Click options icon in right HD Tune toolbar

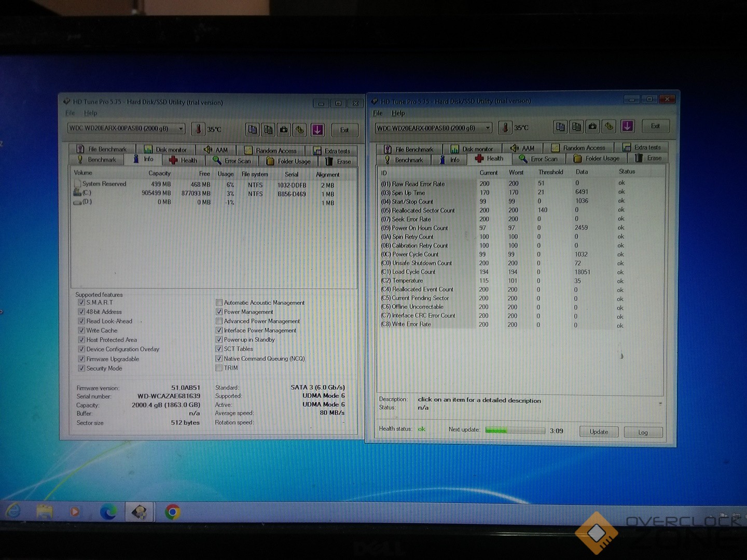[609, 126]
